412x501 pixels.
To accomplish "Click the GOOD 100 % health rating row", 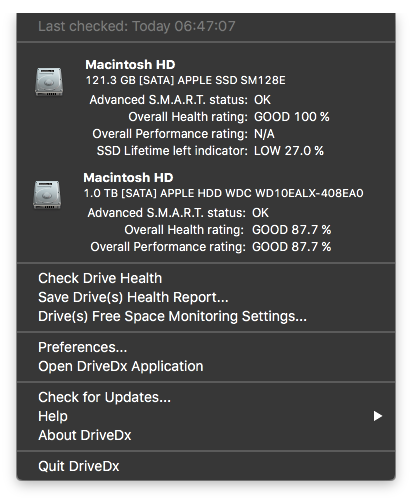I will tap(229, 117).
